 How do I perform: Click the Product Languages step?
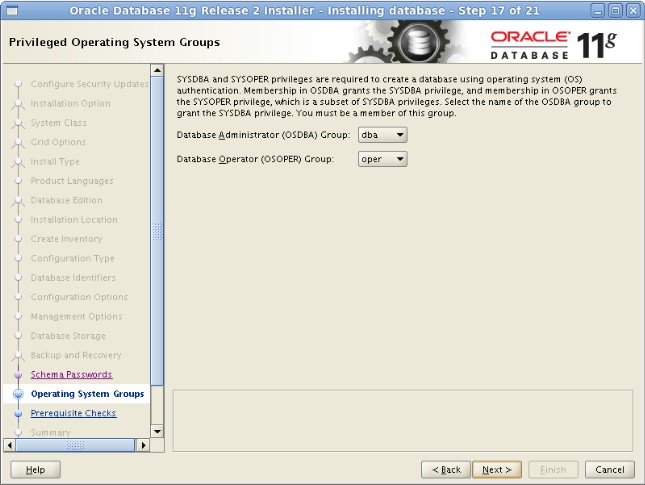click(72, 181)
